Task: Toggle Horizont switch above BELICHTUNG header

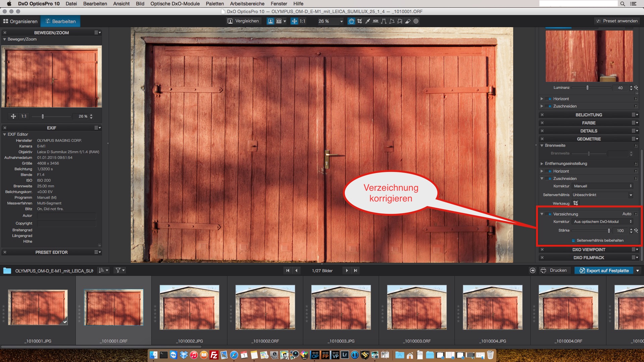Action: point(549,99)
